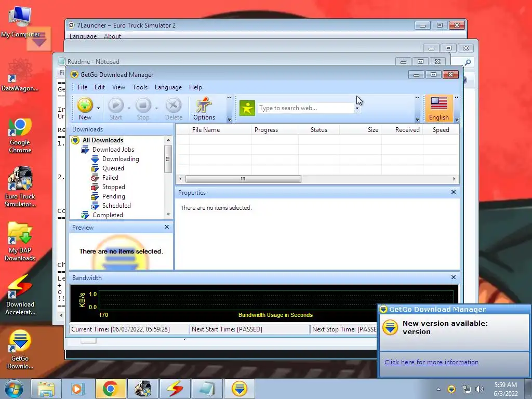The height and width of the screenshot is (399, 532).
Task: Open GetGo Download Manager desktop shortcut
Action: (x=20, y=350)
